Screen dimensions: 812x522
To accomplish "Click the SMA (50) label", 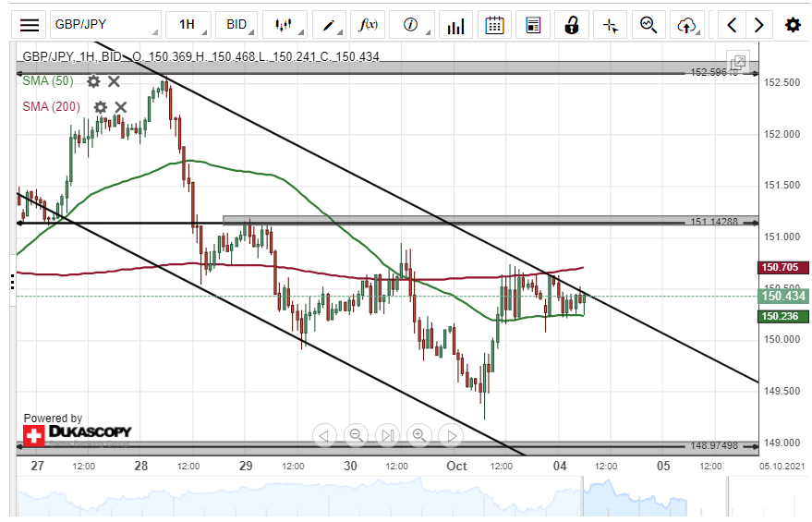I will 48,80.
